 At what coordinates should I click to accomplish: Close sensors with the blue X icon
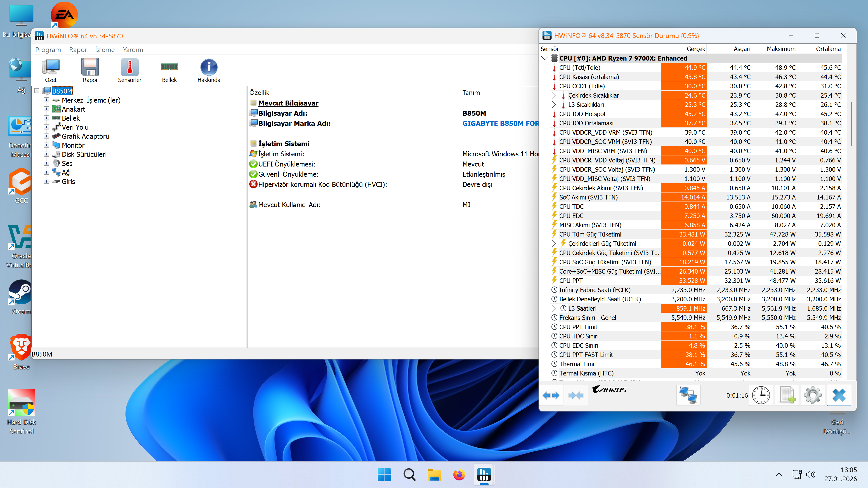point(839,395)
